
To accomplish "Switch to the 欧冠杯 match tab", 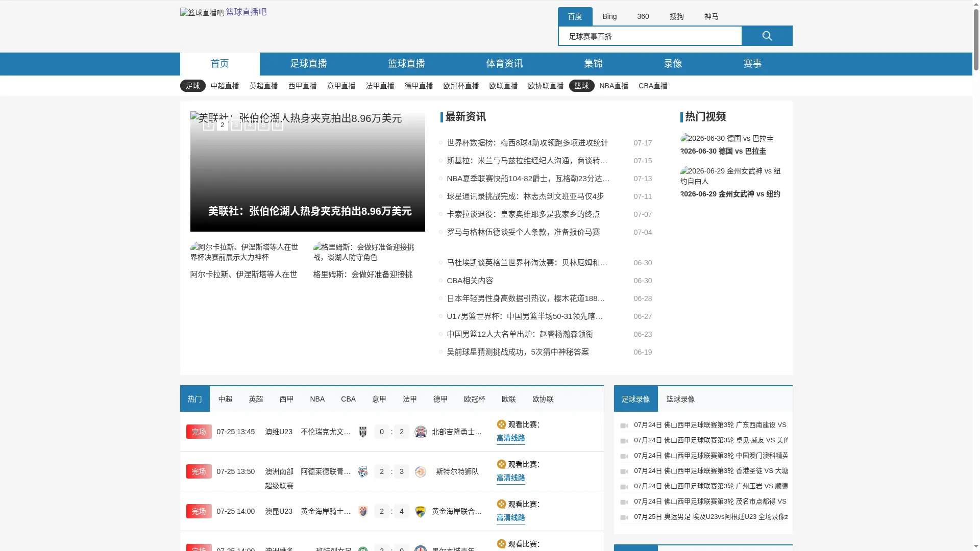I will pos(474,399).
